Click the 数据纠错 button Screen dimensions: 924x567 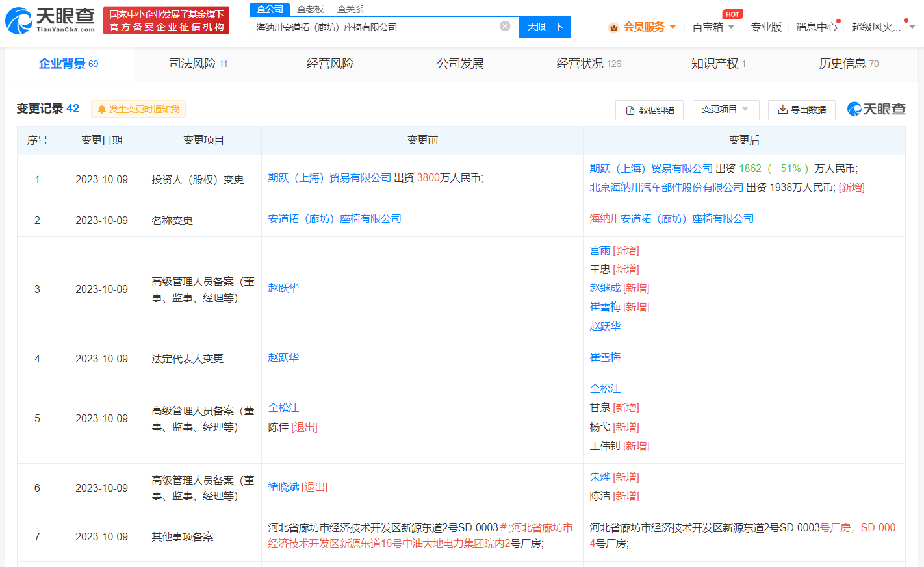coord(649,110)
